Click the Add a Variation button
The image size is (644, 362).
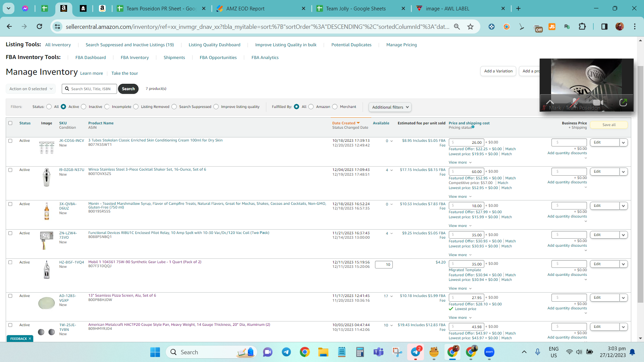[498, 71]
